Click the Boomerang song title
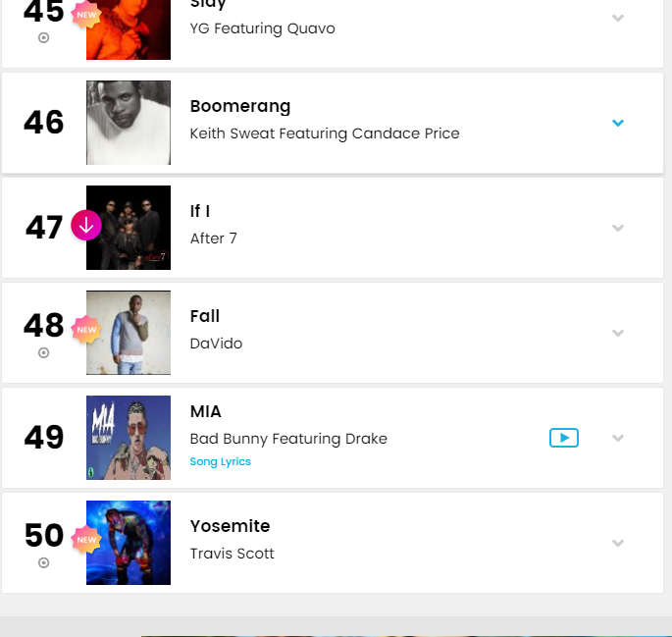672x637 pixels. pyautogui.click(x=240, y=106)
